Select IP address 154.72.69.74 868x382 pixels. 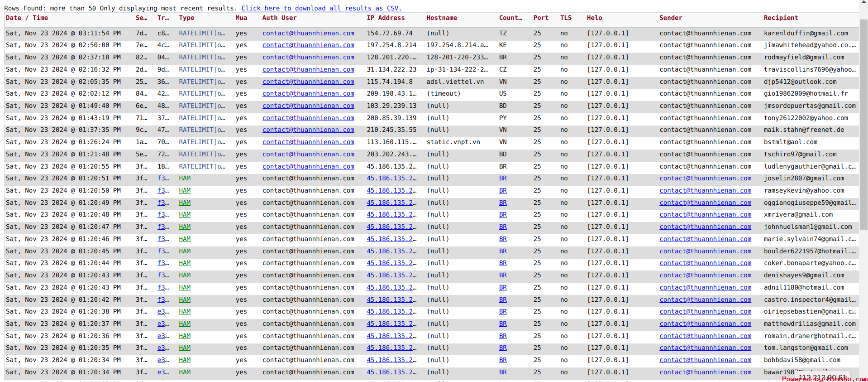[390, 33]
